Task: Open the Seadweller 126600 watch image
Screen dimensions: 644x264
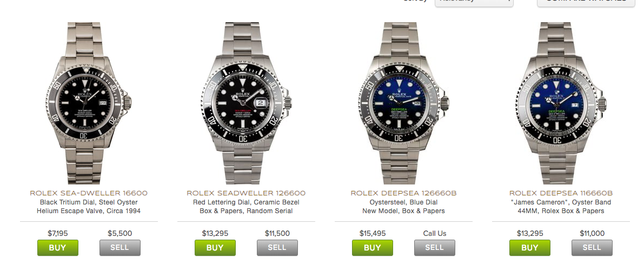Action: coord(246,103)
